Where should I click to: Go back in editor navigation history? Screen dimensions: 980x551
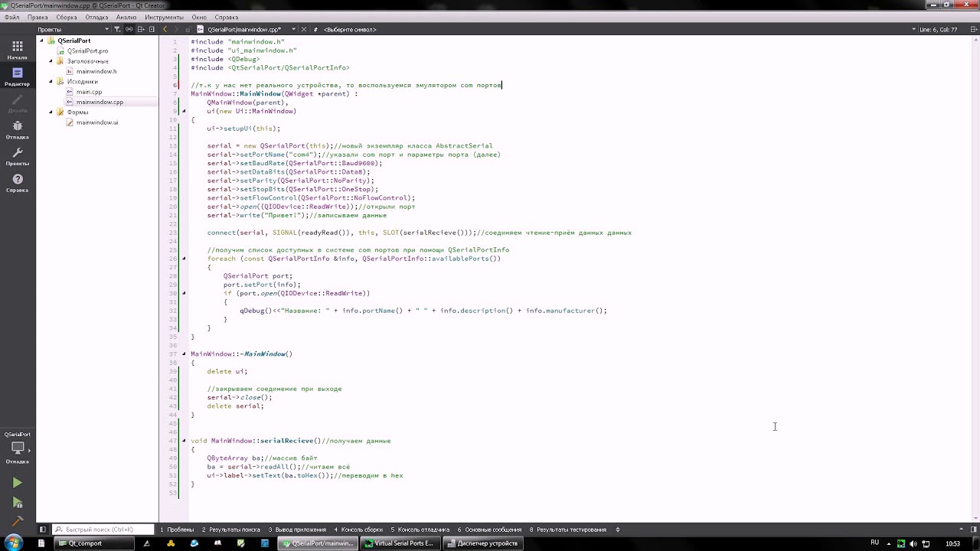pyautogui.click(x=165, y=29)
